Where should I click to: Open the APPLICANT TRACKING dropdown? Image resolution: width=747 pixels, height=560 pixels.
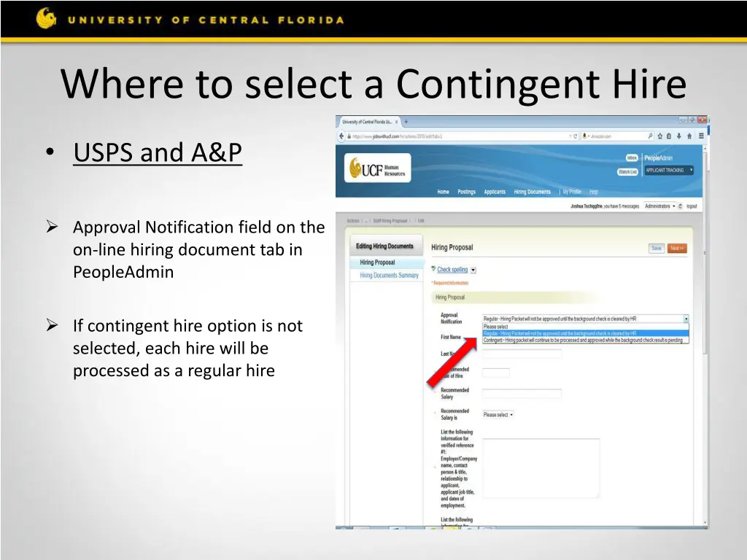pyautogui.click(x=669, y=170)
